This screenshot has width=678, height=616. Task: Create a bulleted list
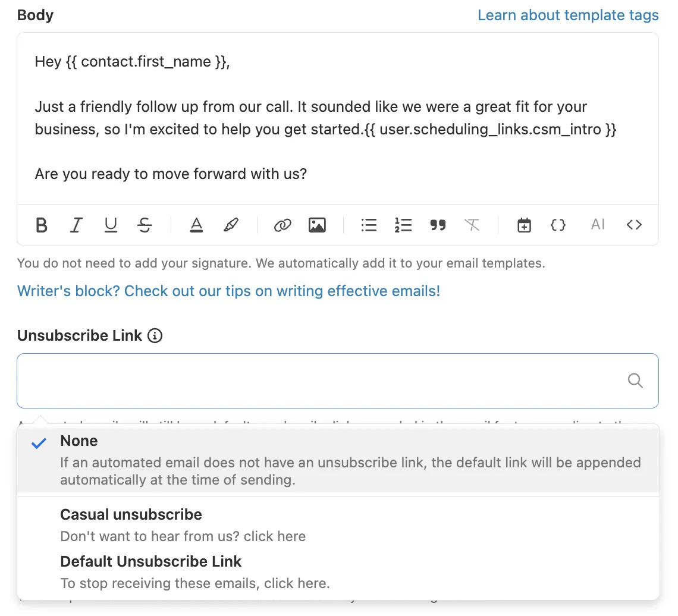(369, 225)
